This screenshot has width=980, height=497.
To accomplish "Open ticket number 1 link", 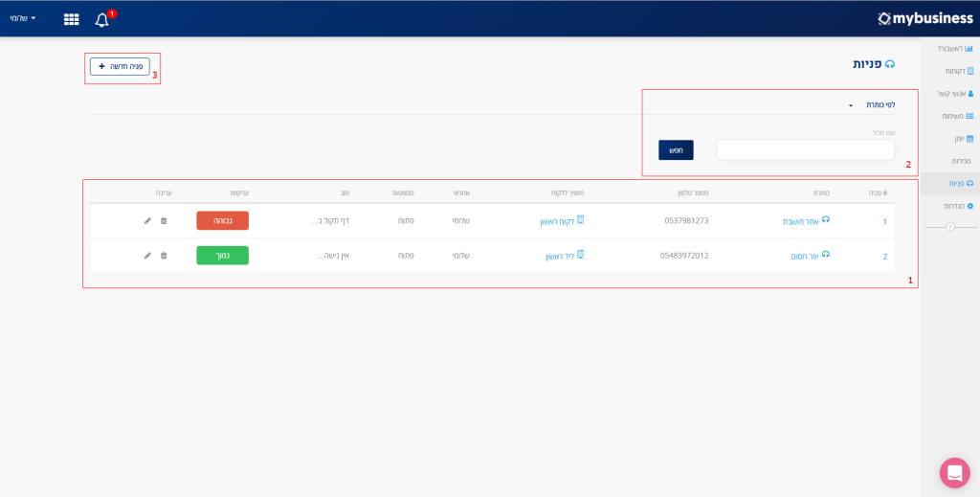I will [x=884, y=221].
